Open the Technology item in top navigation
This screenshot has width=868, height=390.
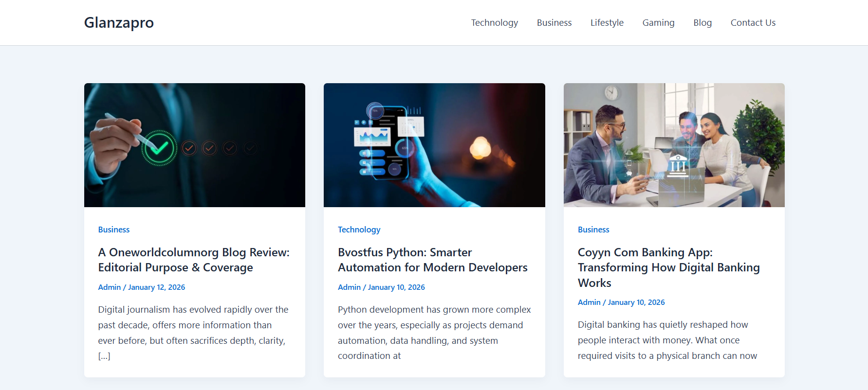(494, 23)
